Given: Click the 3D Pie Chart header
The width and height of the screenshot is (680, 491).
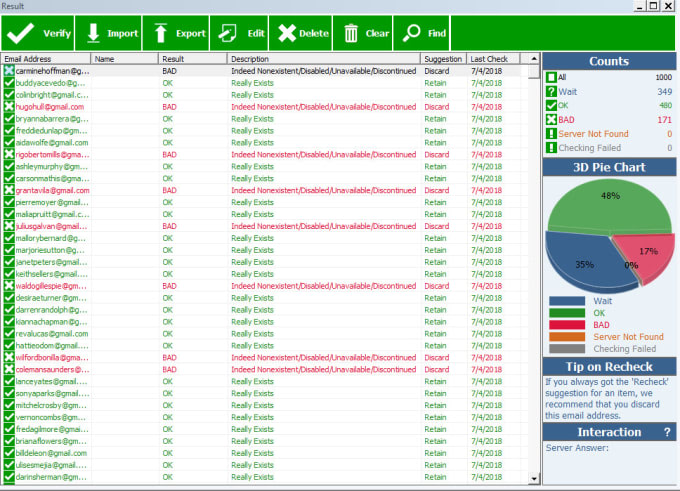Looking at the screenshot, I should [609, 167].
